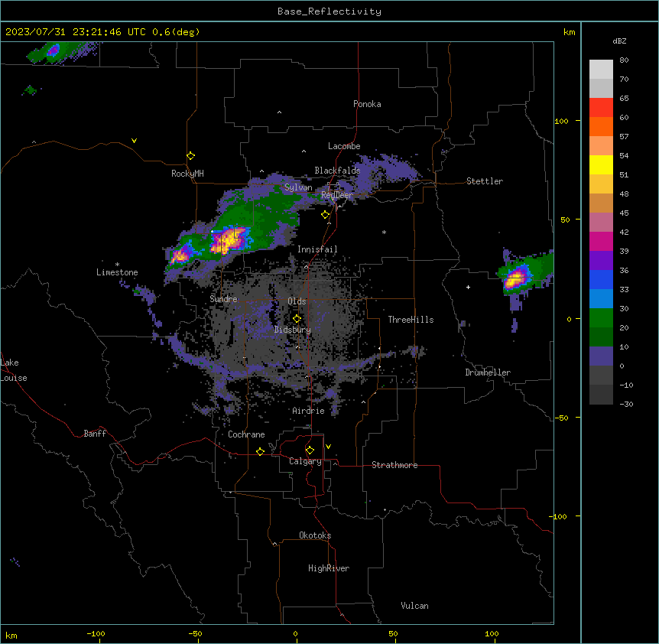Click the yellow station marker near RockyMH
Image resolution: width=659 pixels, height=644 pixels.
pyautogui.click(x=190, y=156)
